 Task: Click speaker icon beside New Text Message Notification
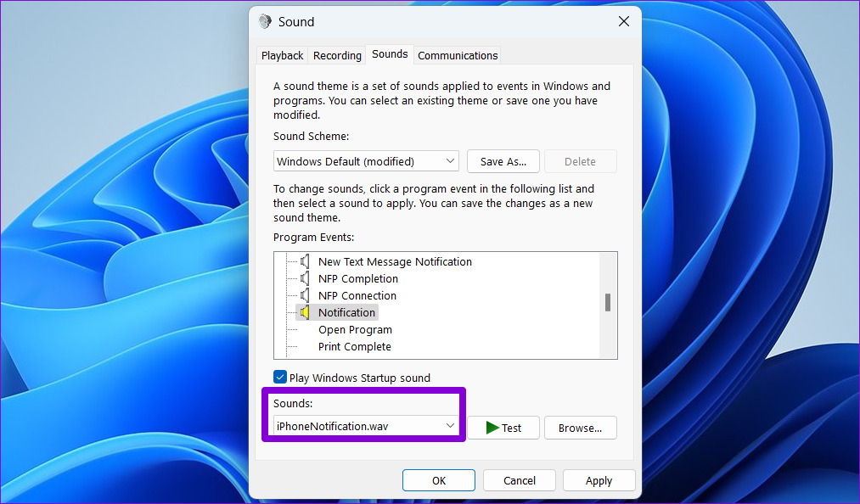305,261
